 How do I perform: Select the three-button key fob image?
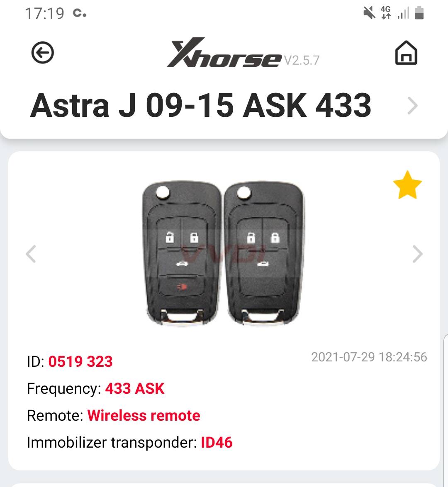click(264, 253)
